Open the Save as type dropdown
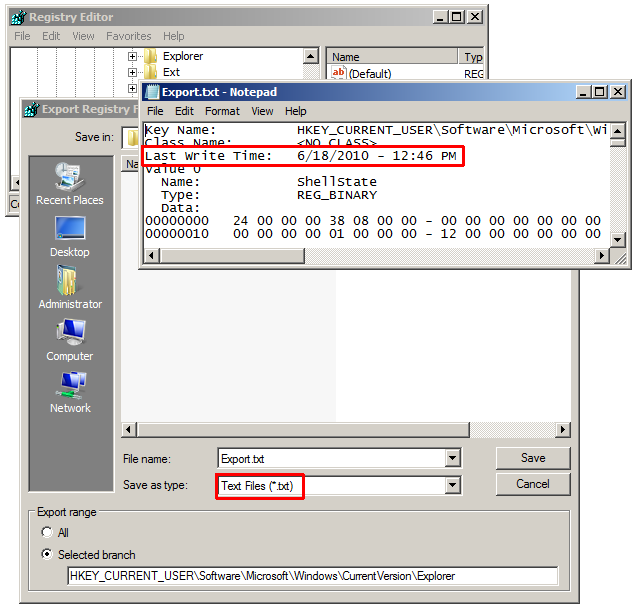Viewport: 636px width, 608px height. (452, 485)
